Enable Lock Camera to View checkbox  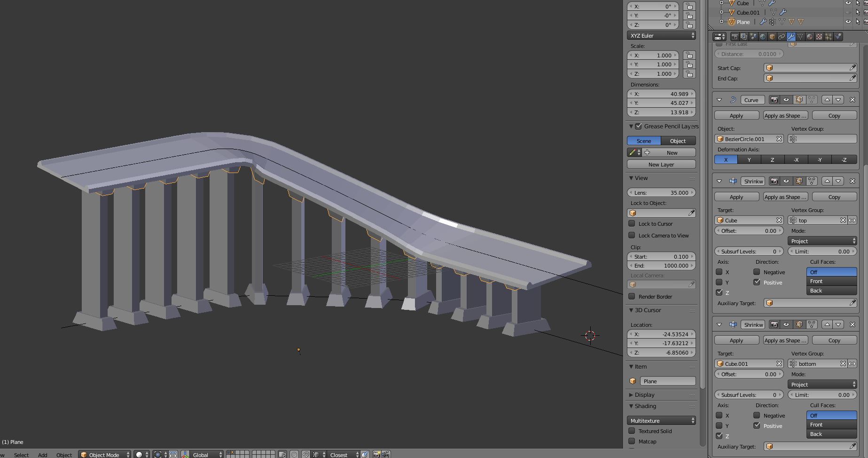(x=632, y=235)
